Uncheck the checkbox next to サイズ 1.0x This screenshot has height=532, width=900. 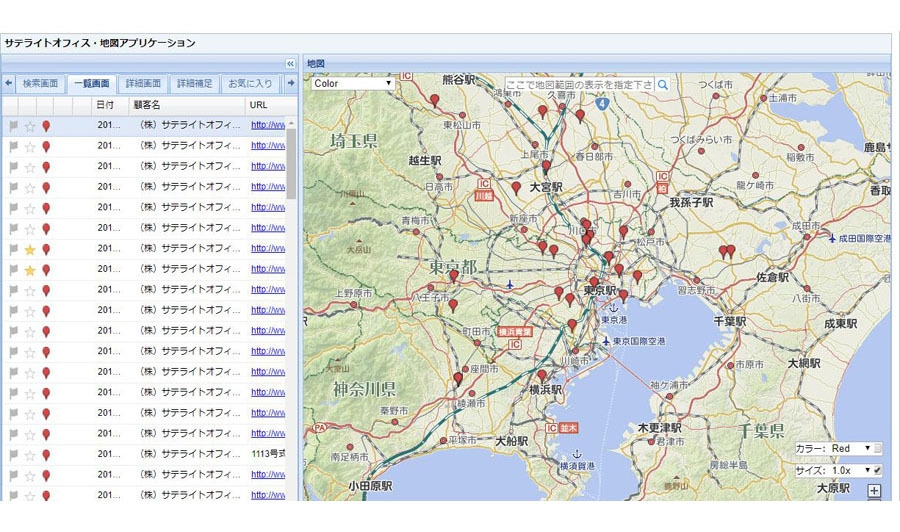878,470
